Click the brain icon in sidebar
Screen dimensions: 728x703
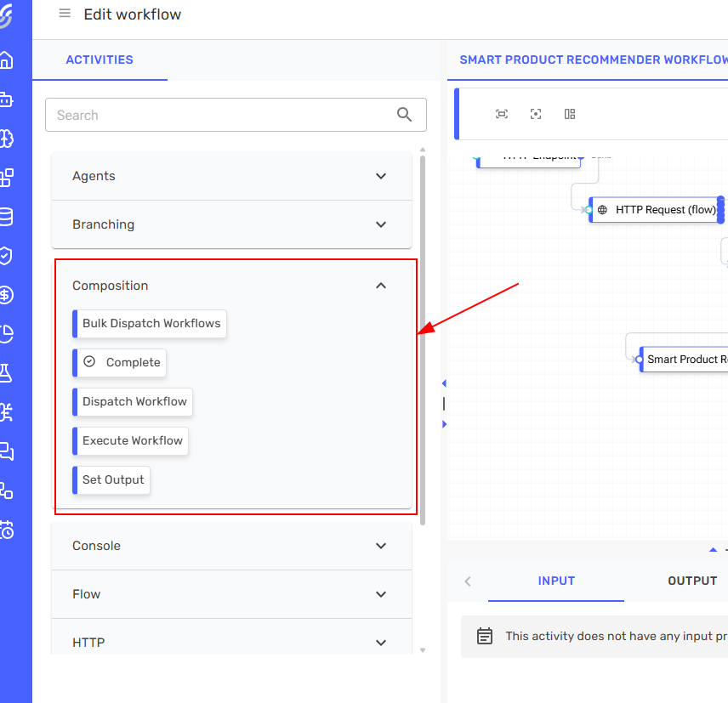[x=6, y=139]
